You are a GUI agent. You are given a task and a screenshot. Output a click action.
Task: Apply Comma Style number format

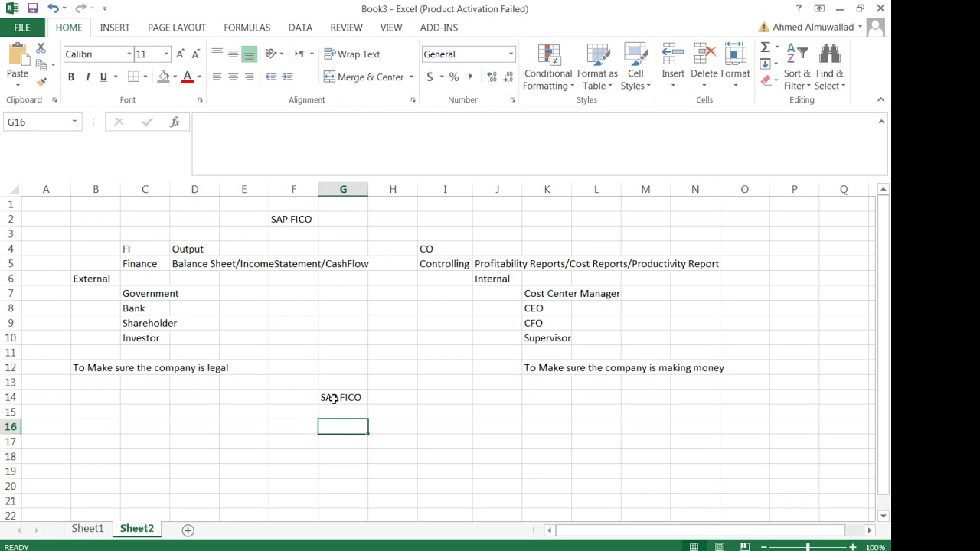(470, 77)
